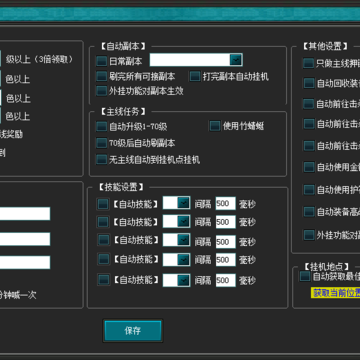The height and width of the screenshot is (360, 360).
Task: Toggle the 自动回收装 checkbox
Action: pos(309,83)
